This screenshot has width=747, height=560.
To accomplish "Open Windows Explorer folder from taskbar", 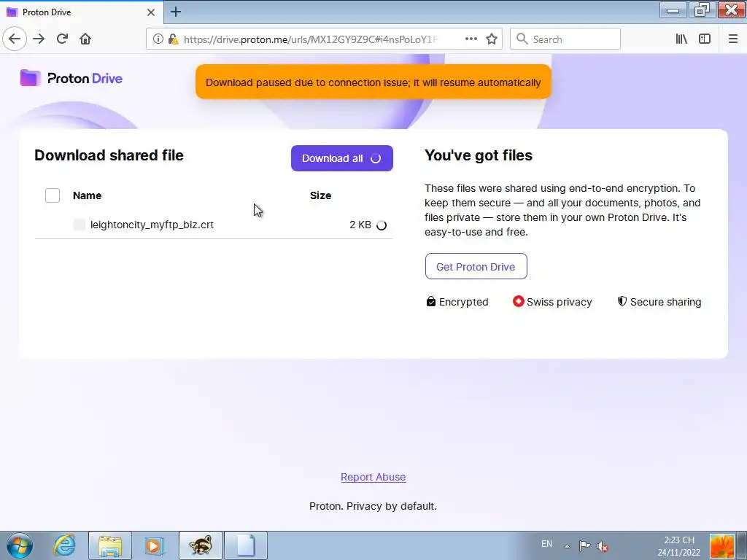I will coord(110,545).
